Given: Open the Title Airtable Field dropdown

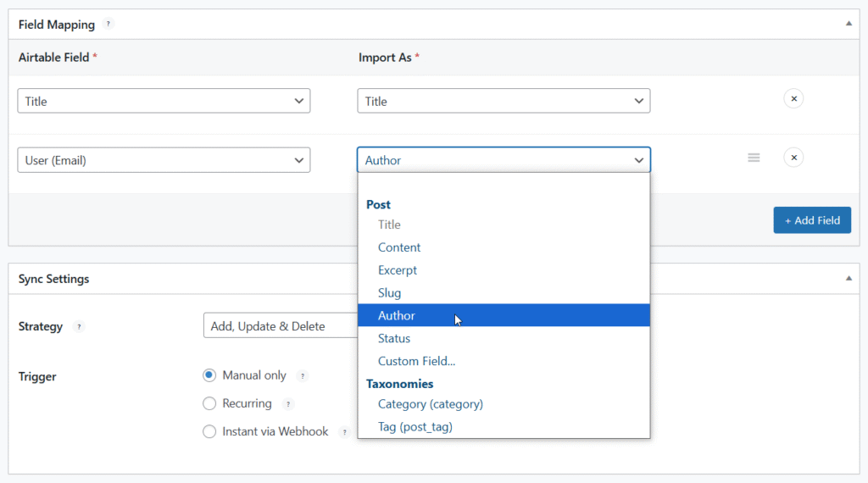Looking at the screenshot, I should click(x=164, y=101).
